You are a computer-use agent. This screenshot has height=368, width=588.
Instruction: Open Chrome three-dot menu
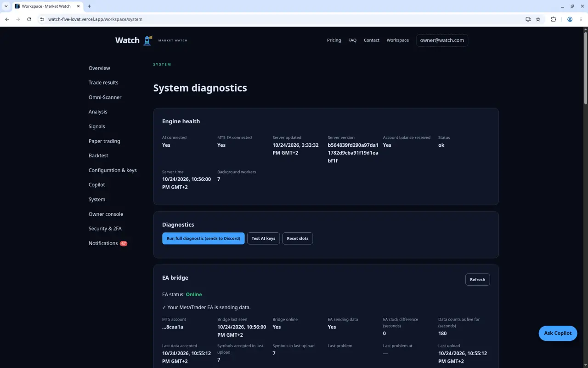point(581,19)
